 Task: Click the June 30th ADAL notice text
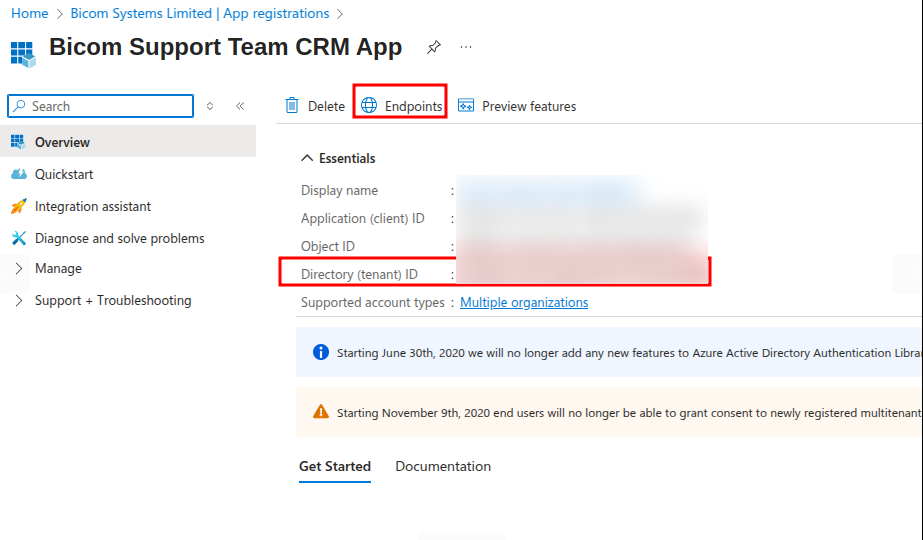pos(629,353)
